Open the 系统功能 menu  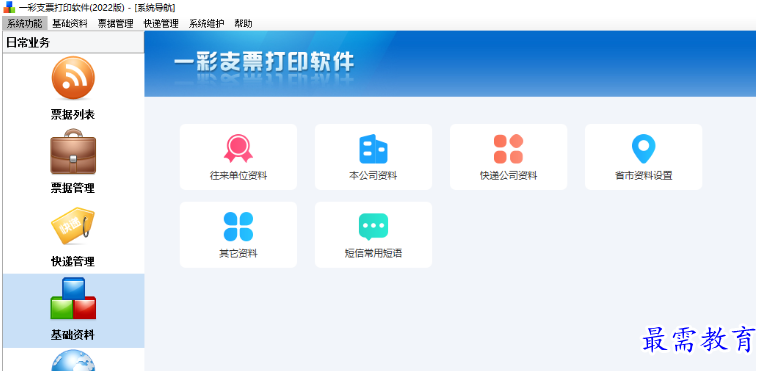(x=24, y=23)
